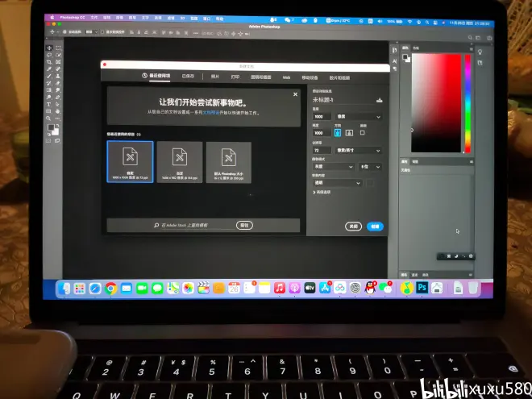The height and width of the screenshot is (399, 532).
Task: Switch to the Photo (照片) tab
Action: pos(215,77)
